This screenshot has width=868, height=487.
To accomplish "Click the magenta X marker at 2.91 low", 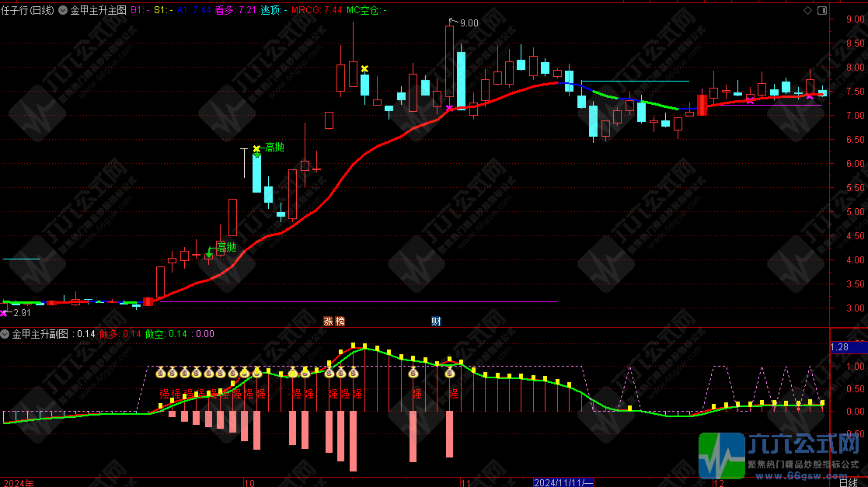I will point(4,312).
